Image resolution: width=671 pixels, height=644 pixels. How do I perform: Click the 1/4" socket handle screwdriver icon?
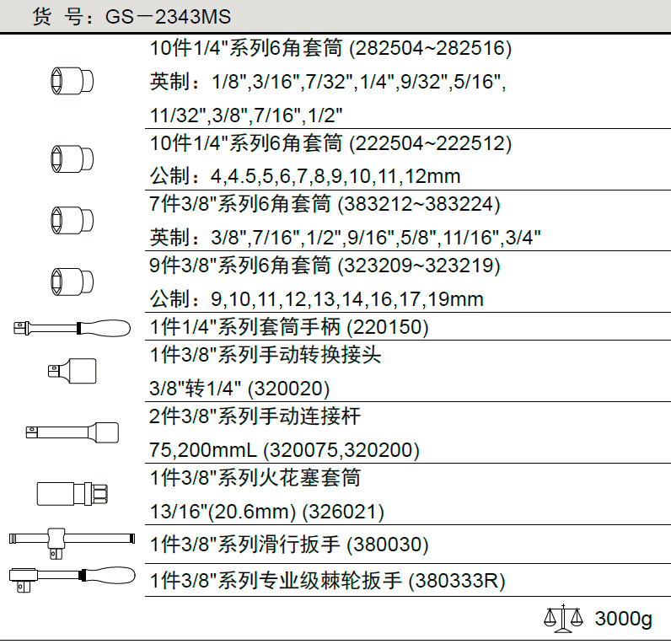point(72,327)
